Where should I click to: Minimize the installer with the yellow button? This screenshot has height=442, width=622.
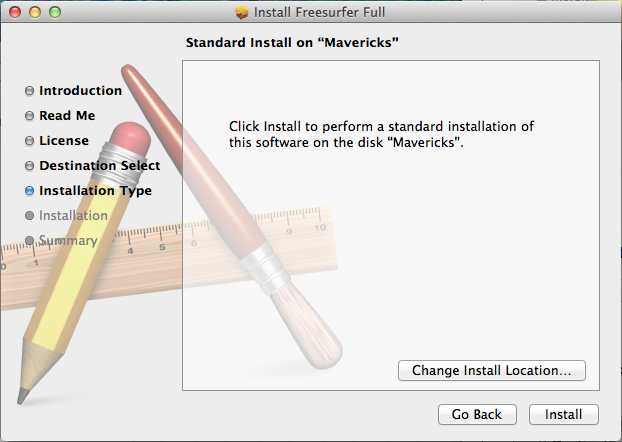tap(35, 12)
